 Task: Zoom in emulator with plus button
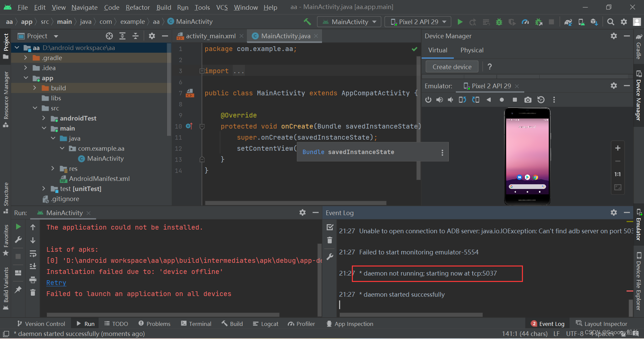[x=618, y=148]
